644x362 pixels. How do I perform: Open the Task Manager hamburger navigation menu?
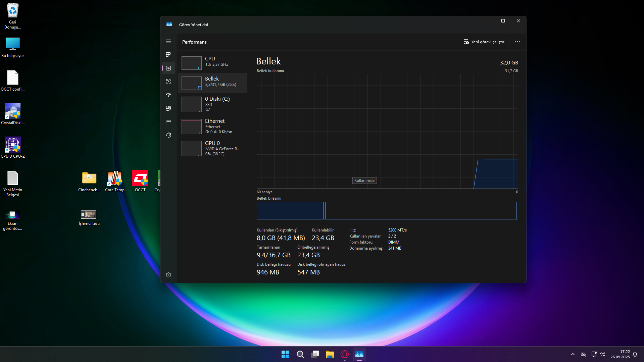(x=168, y=41)
